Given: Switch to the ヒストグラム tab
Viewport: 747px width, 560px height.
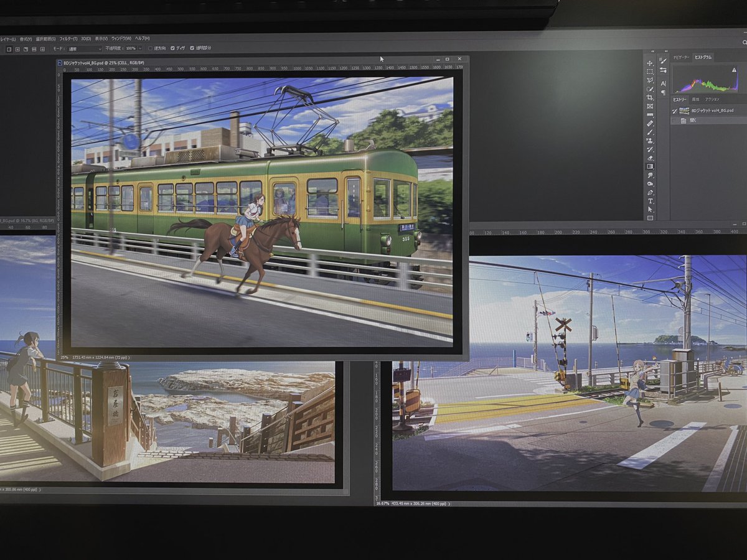Looking at the screenshot, I should point(703,57).
